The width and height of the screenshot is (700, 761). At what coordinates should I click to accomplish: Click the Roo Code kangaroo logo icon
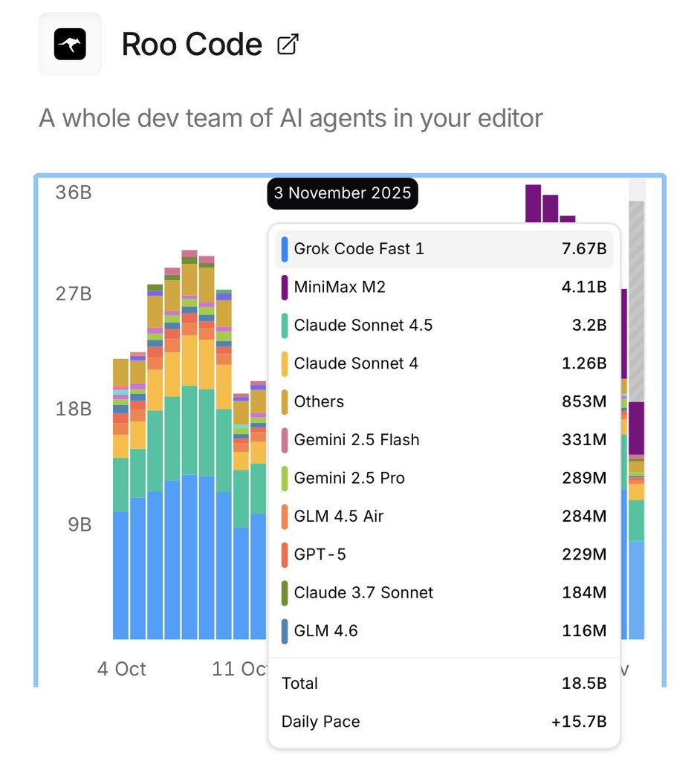[x=69, y=44]
